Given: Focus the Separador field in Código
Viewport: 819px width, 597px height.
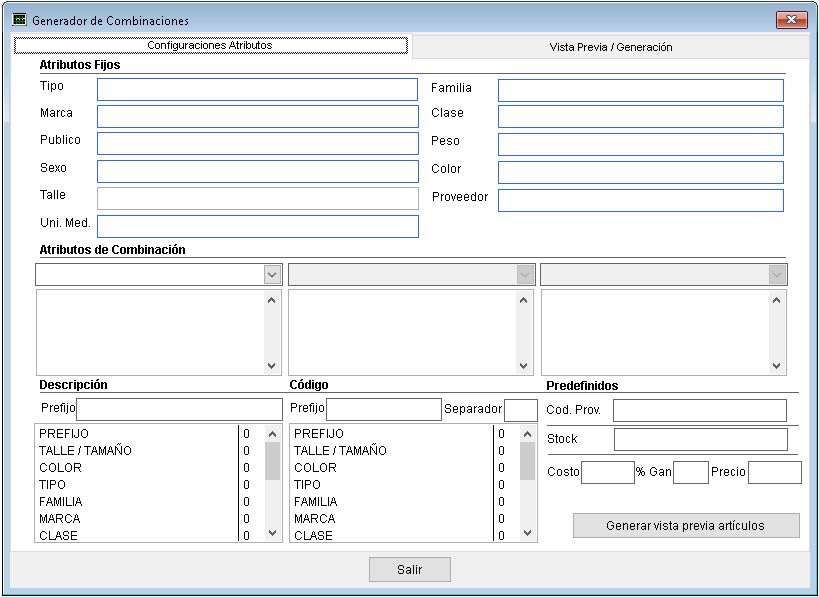Looking at the screenshot, I should pyautogui.click(x=520, y=409).
